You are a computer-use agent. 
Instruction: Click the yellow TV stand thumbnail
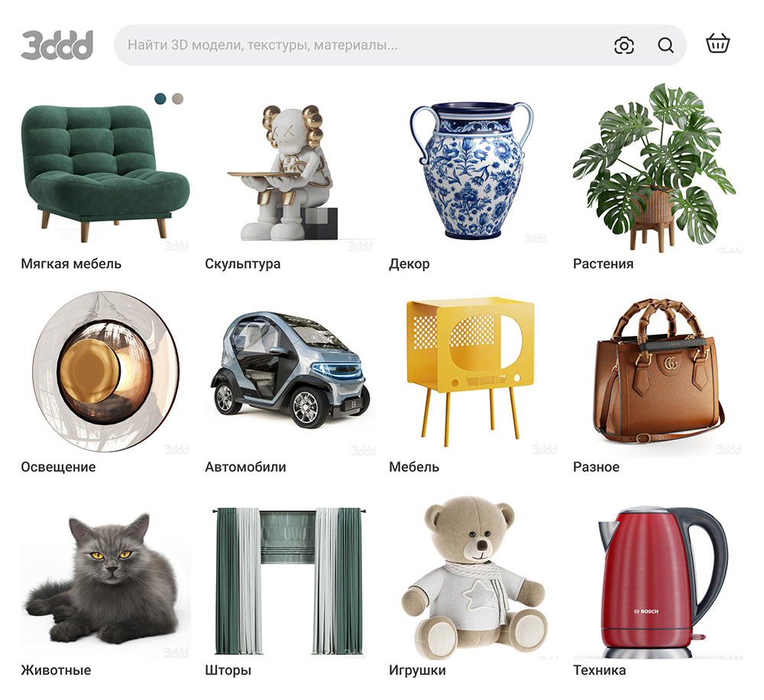click(470, 371)
